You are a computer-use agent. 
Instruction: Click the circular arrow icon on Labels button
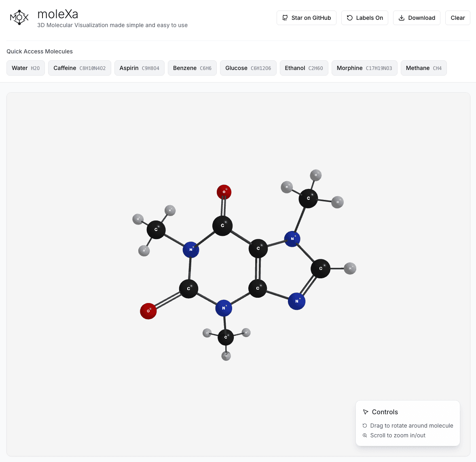(x=349, y=18)
